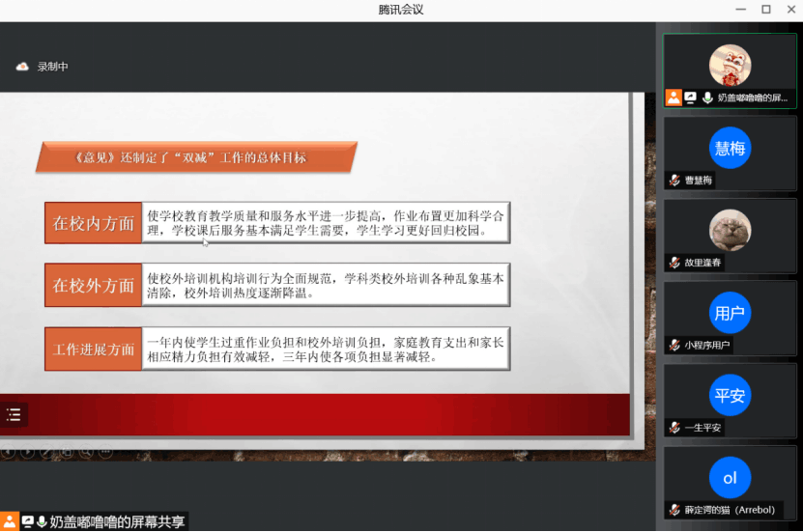Select the 慧梅 participant avatar

[730, 148]
